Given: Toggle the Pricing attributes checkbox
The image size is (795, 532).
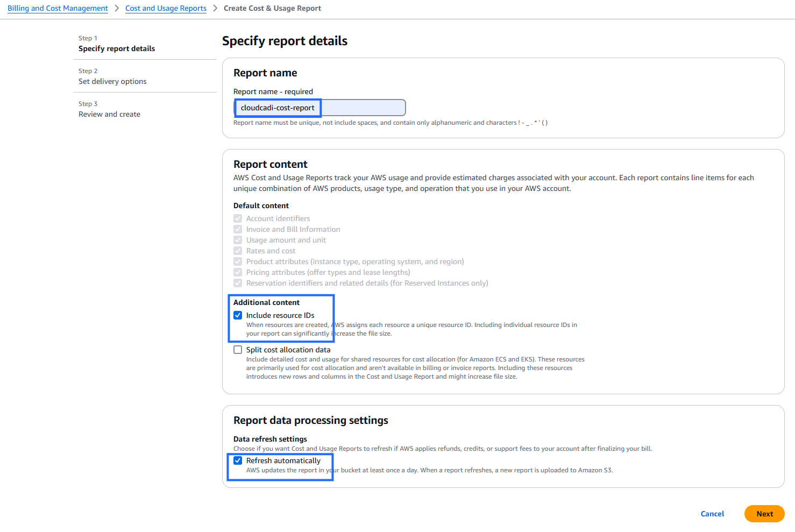Looking at the screenshot, I should point(238,272).
